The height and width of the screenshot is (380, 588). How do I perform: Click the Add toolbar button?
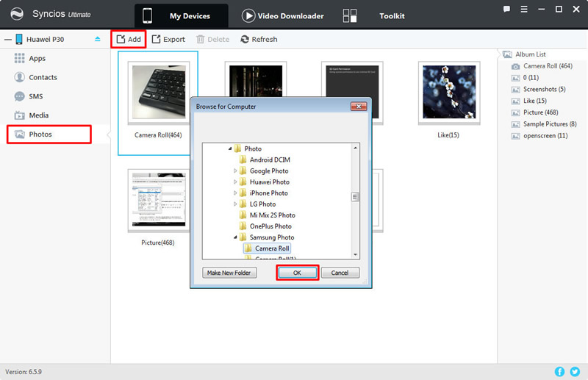pos(129,39)
